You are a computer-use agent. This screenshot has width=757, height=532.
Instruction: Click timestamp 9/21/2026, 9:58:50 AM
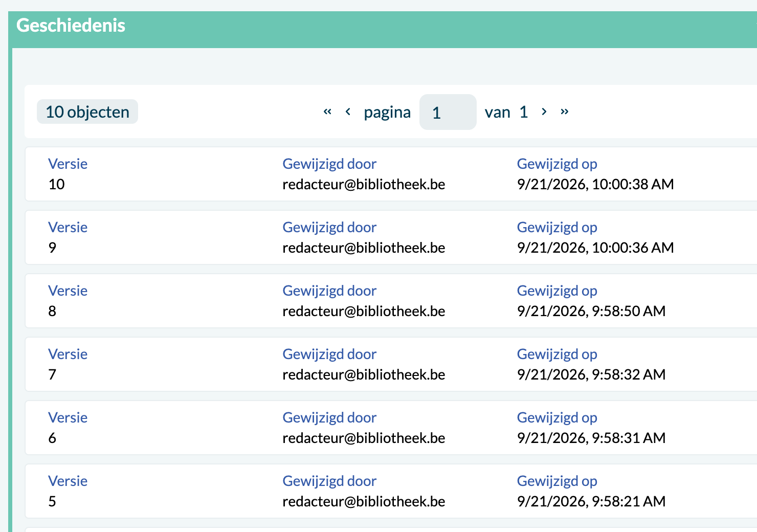pyautogui.click(x=591, y=311)
